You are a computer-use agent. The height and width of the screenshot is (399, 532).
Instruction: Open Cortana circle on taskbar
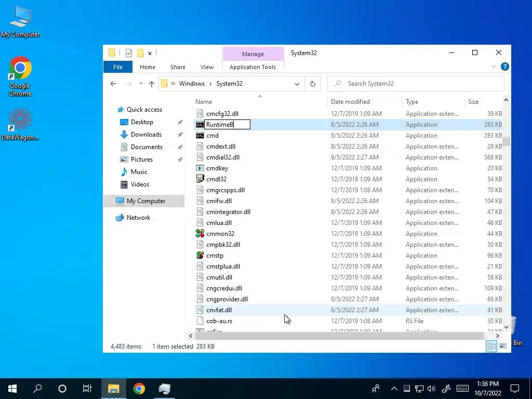click(62, 389)
